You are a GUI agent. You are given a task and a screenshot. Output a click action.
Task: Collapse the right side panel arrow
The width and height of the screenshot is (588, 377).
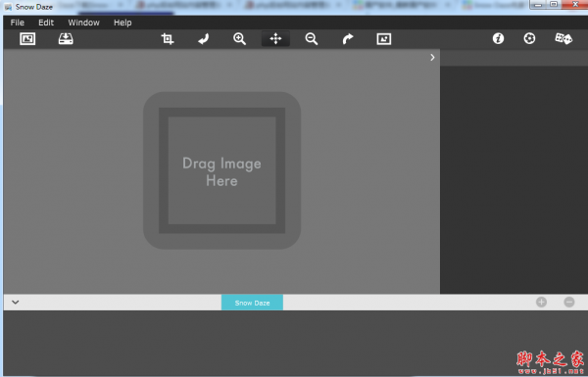point(432,57)
